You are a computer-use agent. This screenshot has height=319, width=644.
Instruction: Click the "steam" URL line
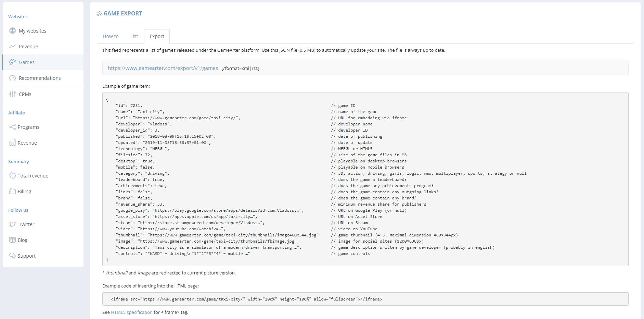(x=190, y=223)
